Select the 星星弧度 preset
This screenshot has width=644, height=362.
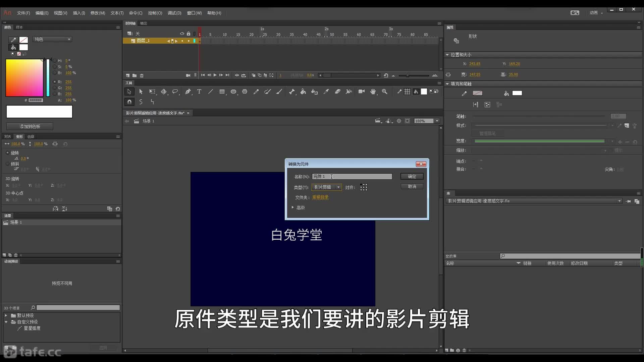(32, 328)
